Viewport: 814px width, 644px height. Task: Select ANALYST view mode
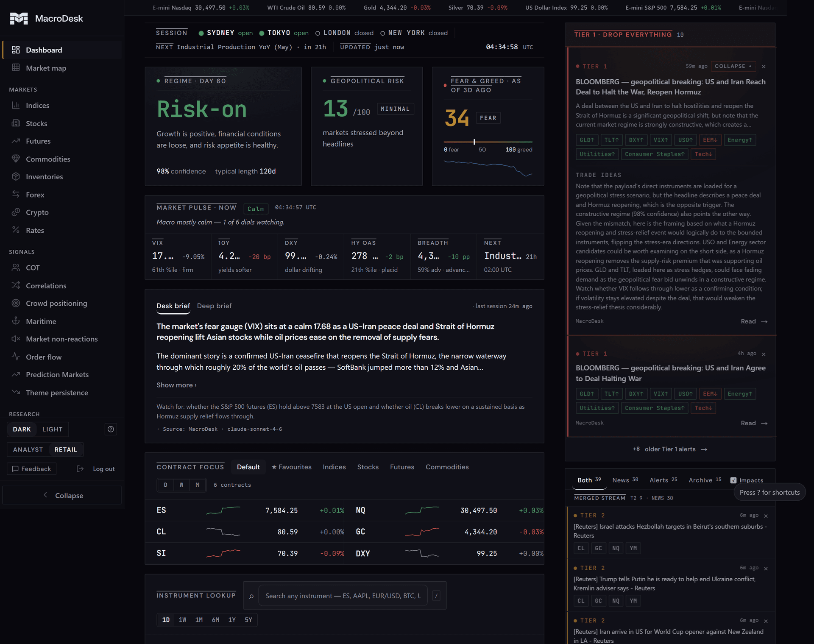point(28,449)
